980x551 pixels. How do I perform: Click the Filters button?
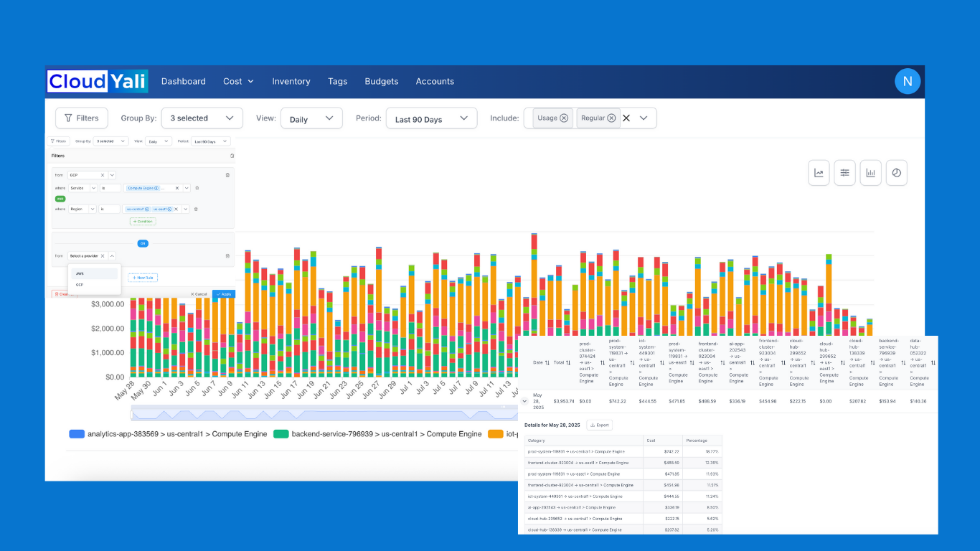pyautogui.click(x=81, y=118)
